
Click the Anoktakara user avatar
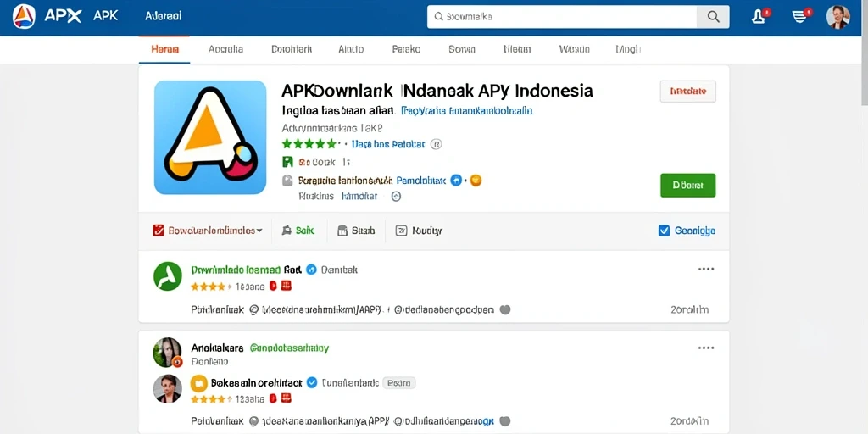(167, 352)
